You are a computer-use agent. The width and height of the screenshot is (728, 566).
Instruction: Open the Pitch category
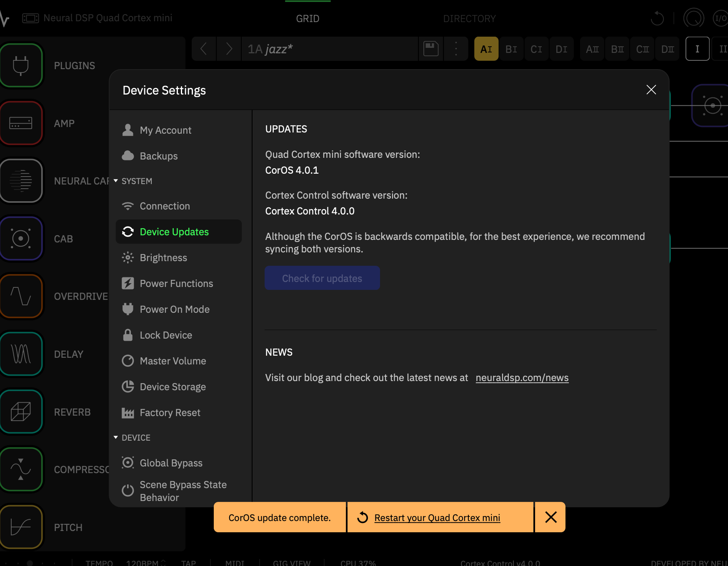(21, 527)
